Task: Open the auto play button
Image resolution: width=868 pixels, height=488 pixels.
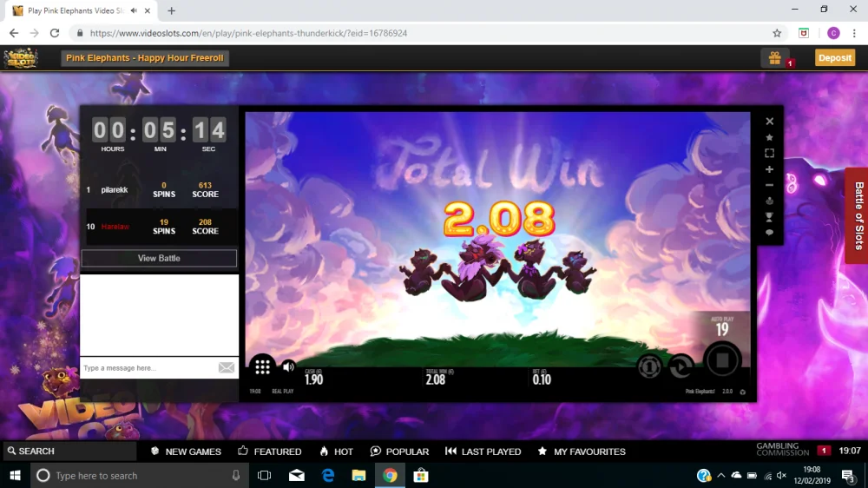Action: [x=681, y=366]
